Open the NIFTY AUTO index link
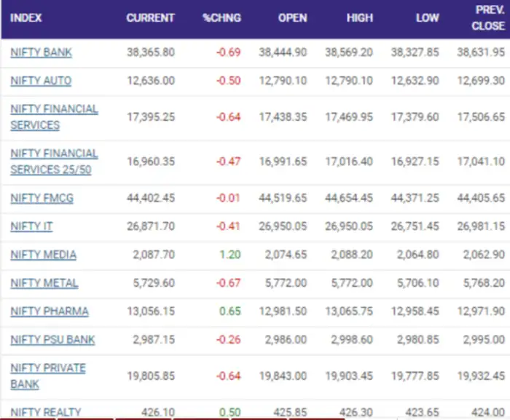 point(41,81)
